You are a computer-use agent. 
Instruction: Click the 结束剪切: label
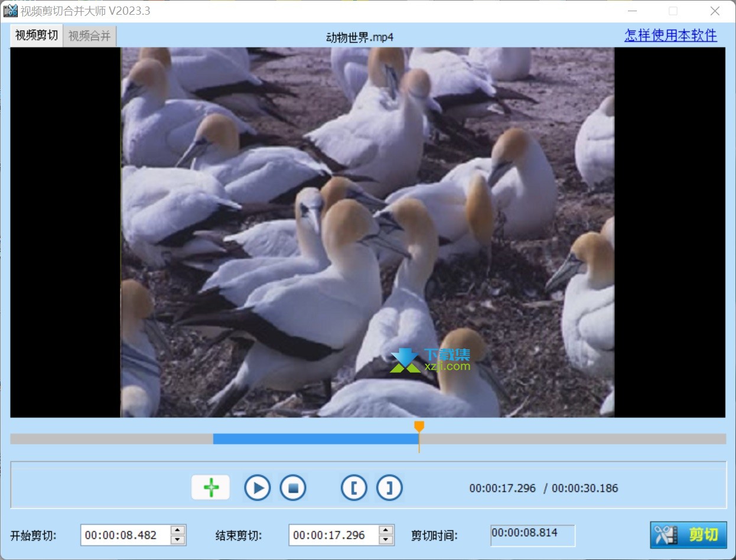[x=239, y=536]
